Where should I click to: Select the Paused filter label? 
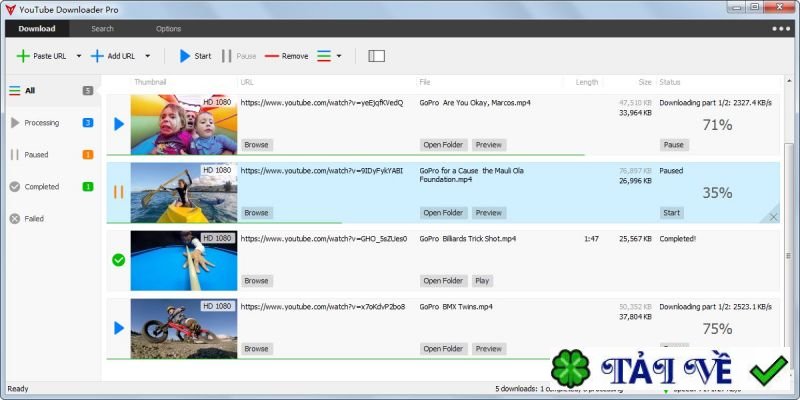click(x=36, y=155)
